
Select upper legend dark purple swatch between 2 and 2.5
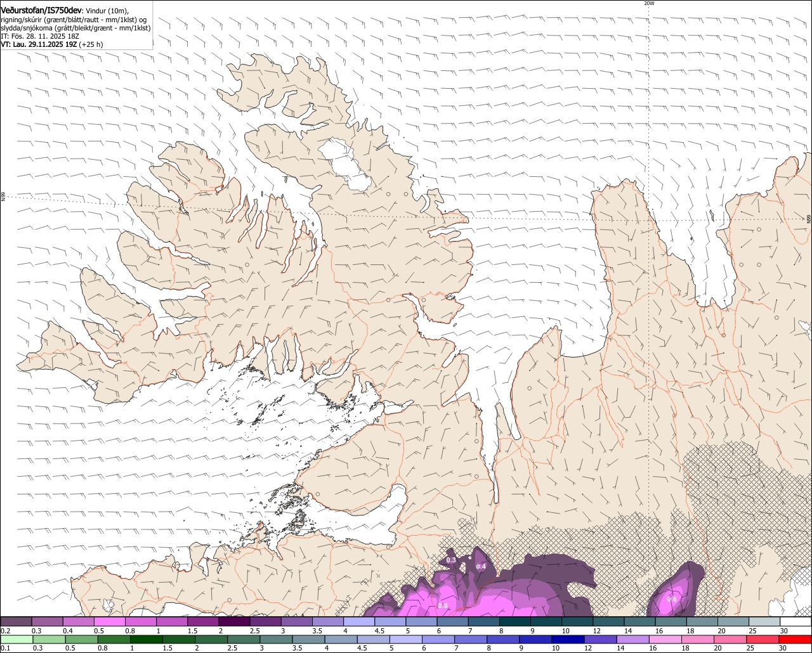click(234, 622)
